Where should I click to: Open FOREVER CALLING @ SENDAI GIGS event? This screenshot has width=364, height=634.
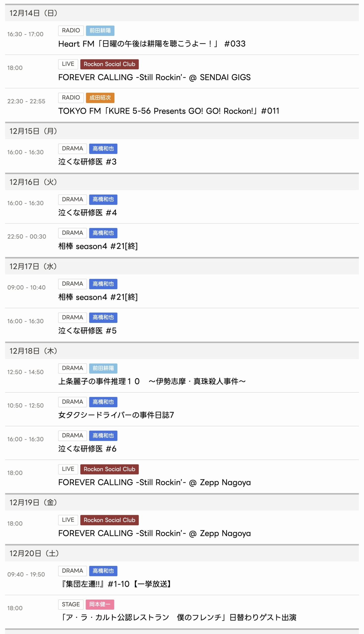coord(154,77)
